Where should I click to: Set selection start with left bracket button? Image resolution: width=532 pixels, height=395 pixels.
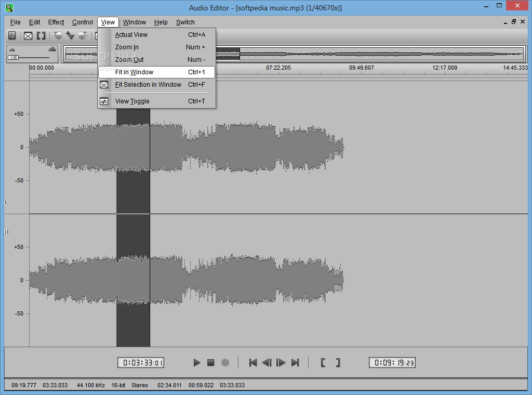point(323,363)
